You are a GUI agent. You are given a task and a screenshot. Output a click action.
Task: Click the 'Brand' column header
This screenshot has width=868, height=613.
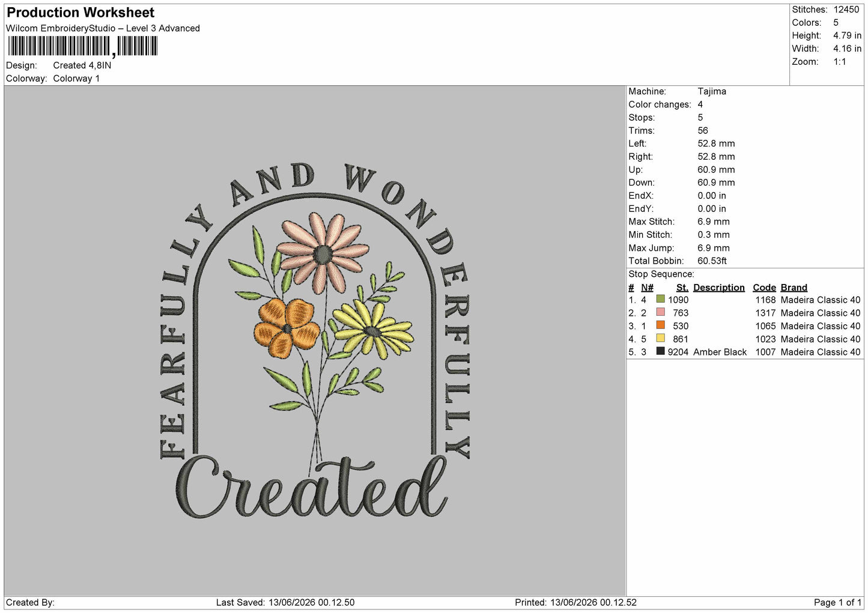tap(794, 288)
